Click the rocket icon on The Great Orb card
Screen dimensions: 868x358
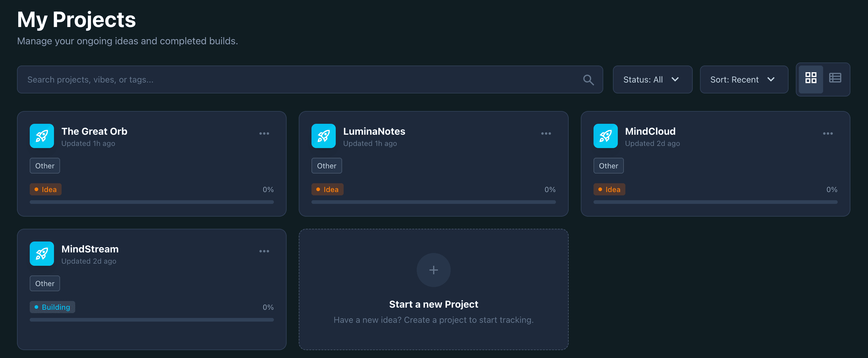pos(42,136)
